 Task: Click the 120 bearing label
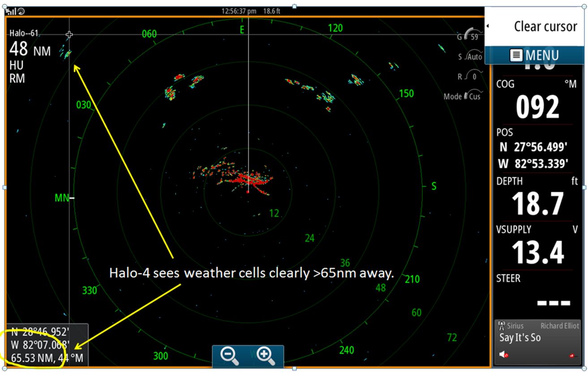(x=335, y=28)
